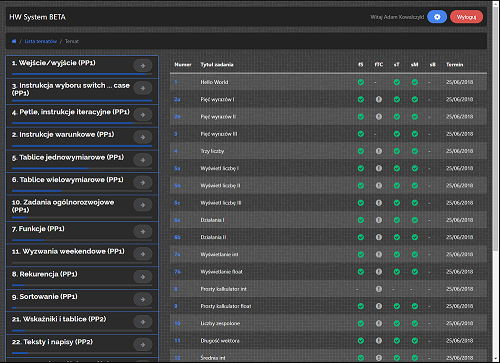Click the arrow beside 9. Sortowanie
The image size is (500, 363).
143,299
